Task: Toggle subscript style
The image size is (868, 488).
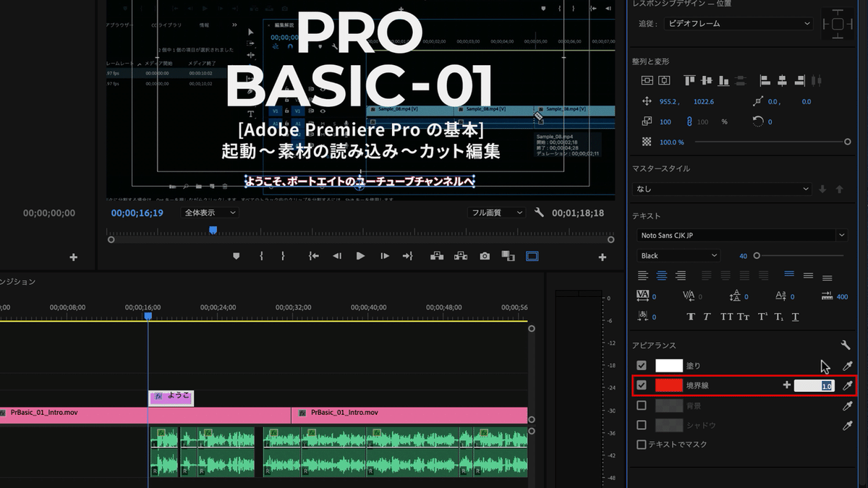Action: click(779, 316)
